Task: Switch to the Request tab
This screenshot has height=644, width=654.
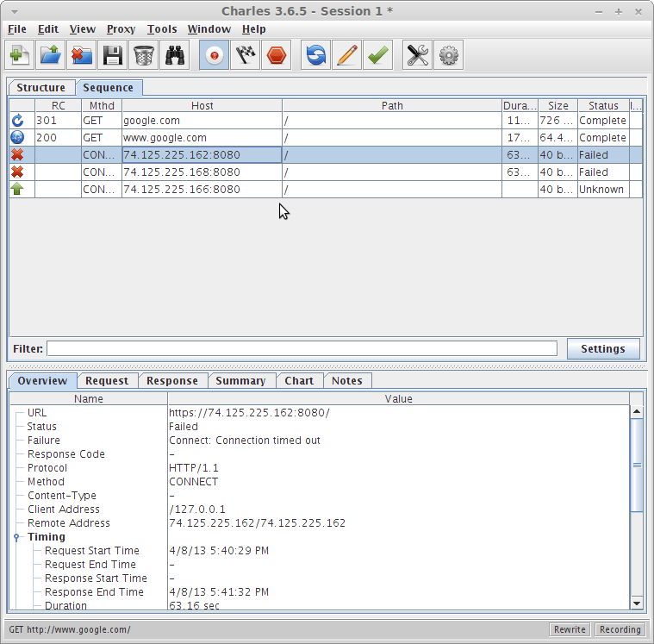Action: 107,381
